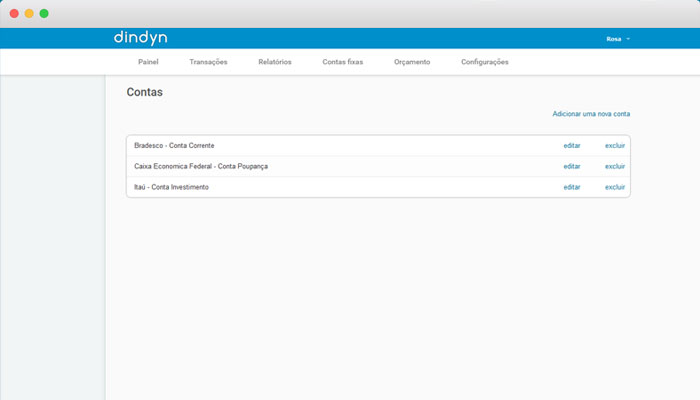Click the dindyn logo
The width and height of the screenshot is (700, 400).
(140, 38)
